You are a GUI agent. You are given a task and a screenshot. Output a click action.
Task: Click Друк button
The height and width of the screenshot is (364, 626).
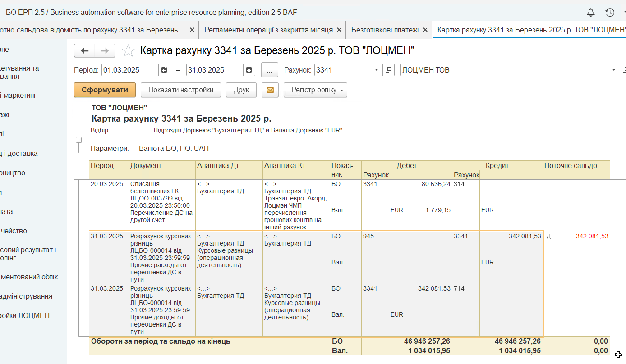pos(241,90)
